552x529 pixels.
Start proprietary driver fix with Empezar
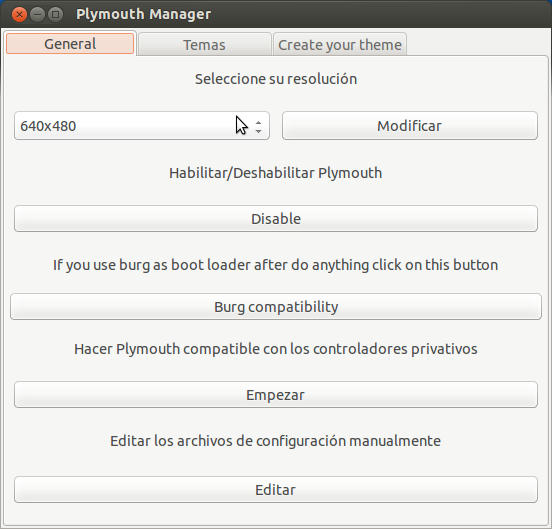tap(276, 395)
